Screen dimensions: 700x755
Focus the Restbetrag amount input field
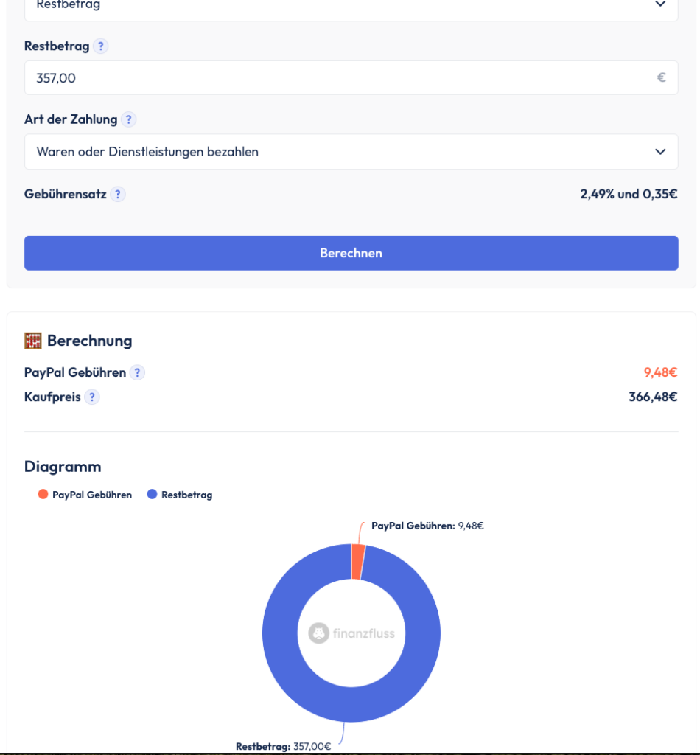(332, 77)
